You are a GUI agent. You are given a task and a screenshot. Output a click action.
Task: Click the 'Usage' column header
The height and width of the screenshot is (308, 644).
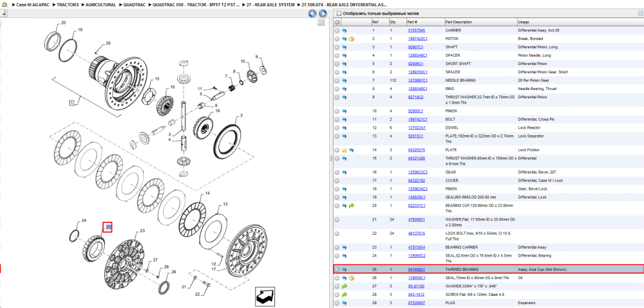(580, 22)
